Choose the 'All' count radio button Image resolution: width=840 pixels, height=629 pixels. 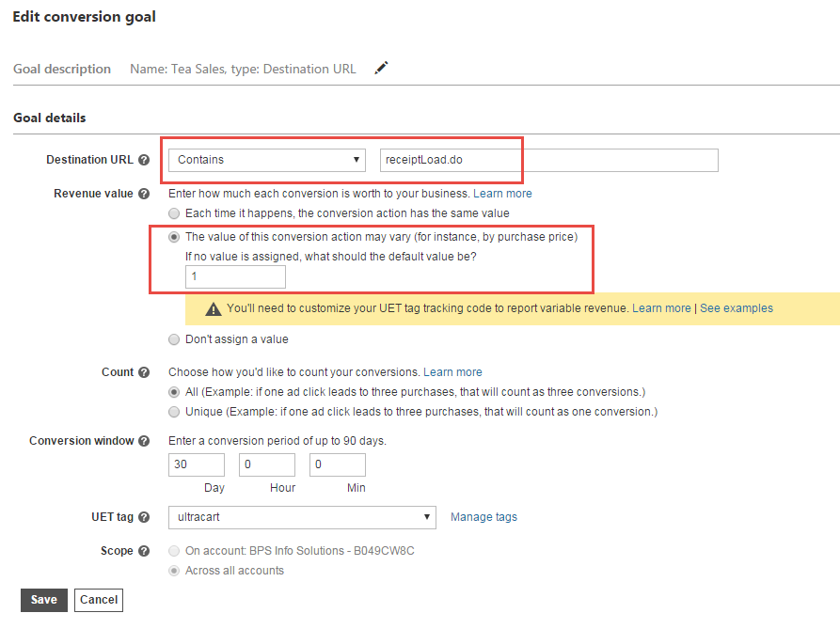[174, 392]
